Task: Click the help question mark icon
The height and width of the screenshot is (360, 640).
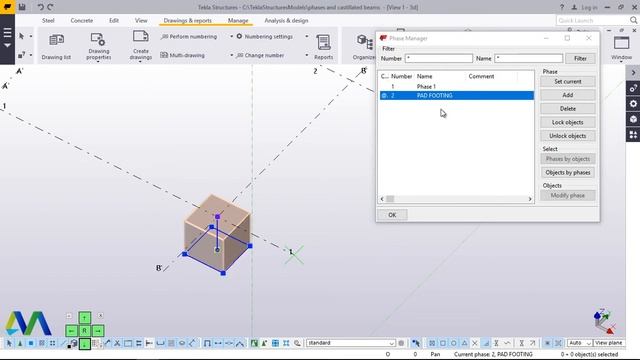Action: pyautogui.click(x=562, y=7)
